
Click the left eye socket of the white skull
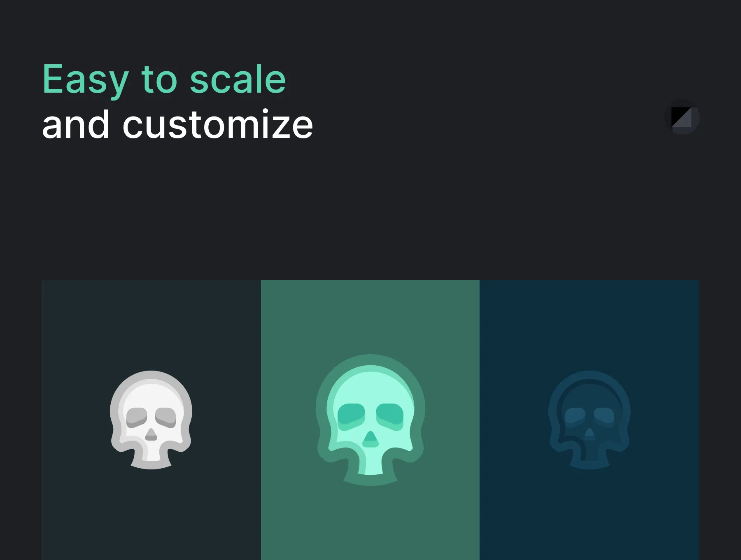tap(137, 418)
